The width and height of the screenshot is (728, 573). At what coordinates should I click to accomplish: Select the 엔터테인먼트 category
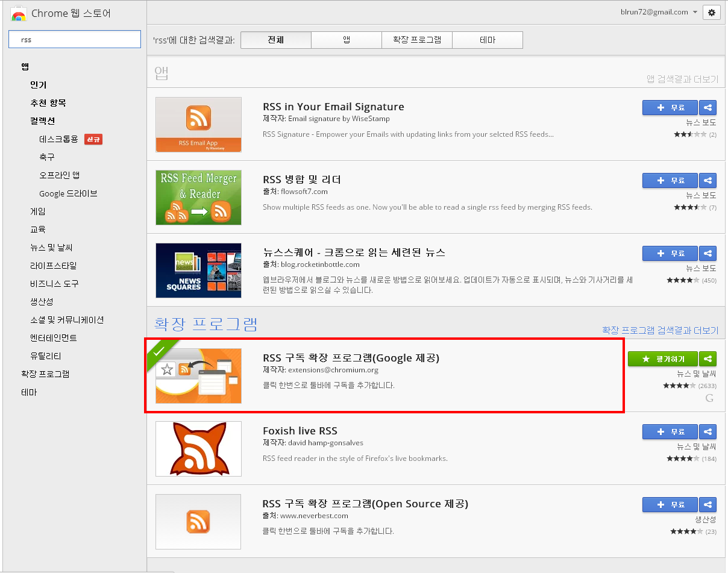coord(54,338)
